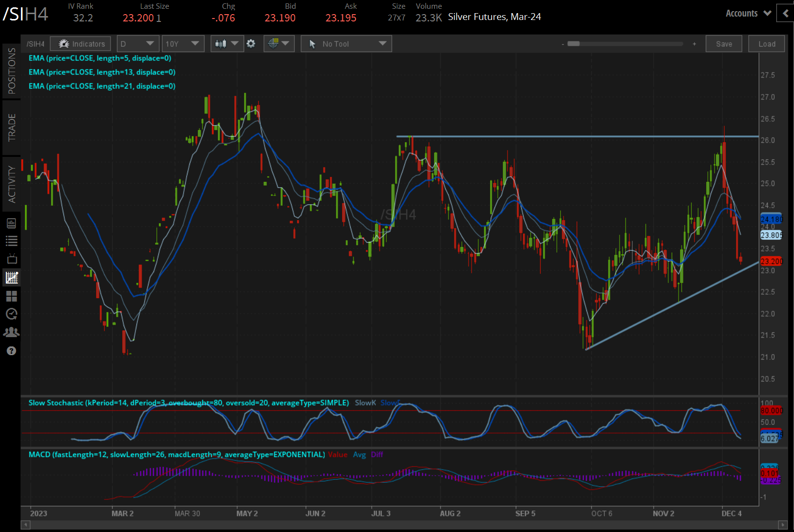
Task: Open the 10Y range dropdown
Action: (x=183, y=44)
